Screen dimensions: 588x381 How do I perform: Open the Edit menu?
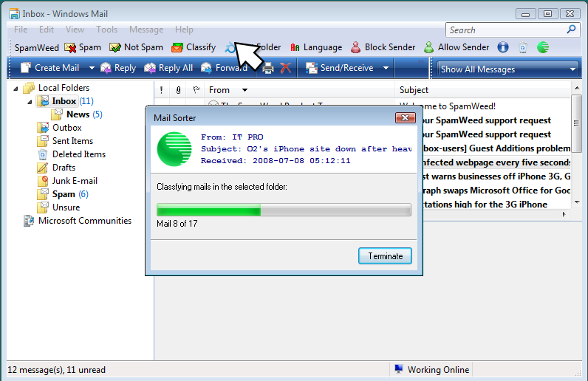46,30
